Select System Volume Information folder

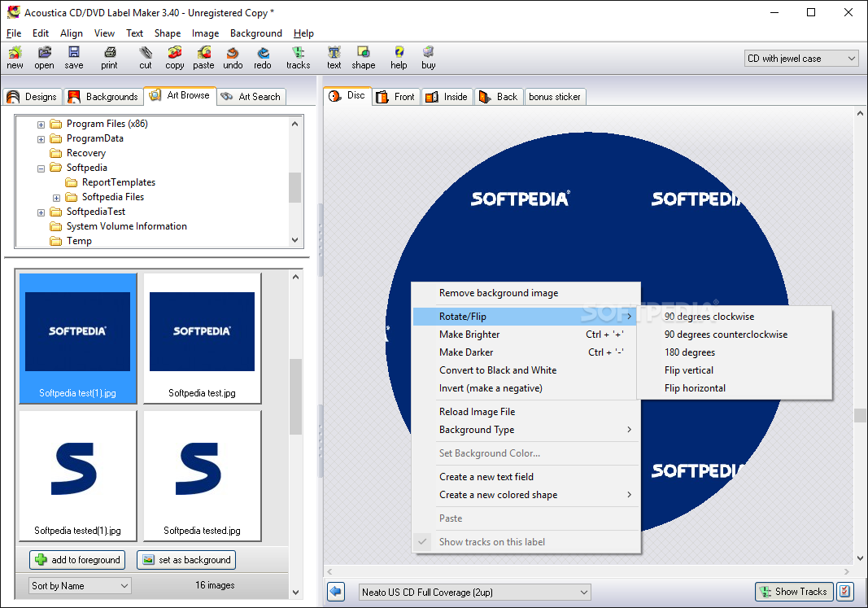(x=127, y=226)
